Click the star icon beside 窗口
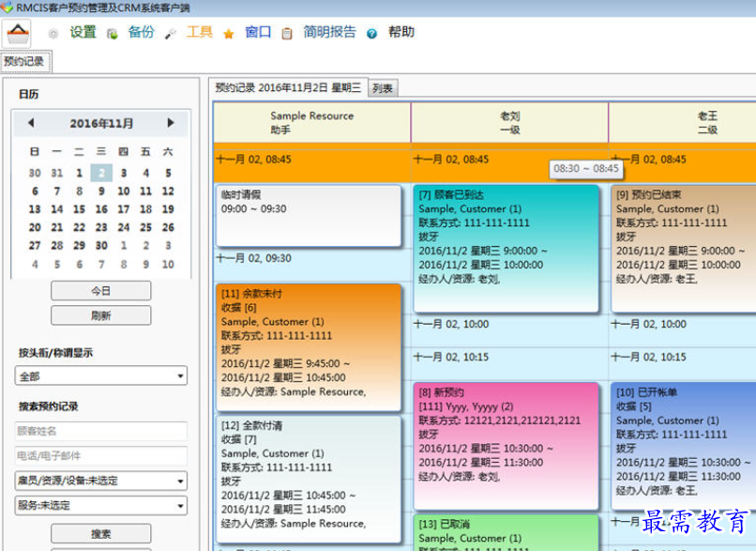This screenshot has height=551, width=756. pyautogui.click(x=228, y=31)
